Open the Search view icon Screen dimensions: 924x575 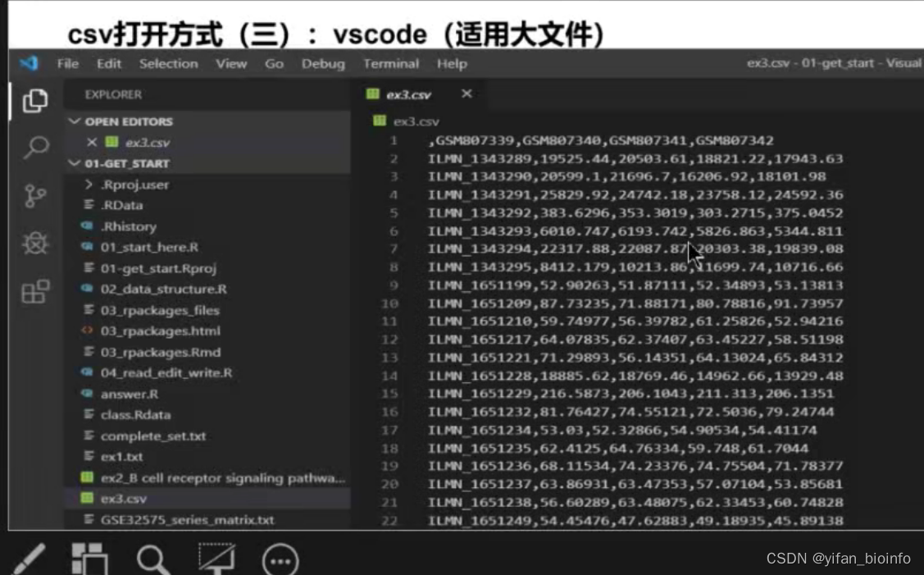35,148
